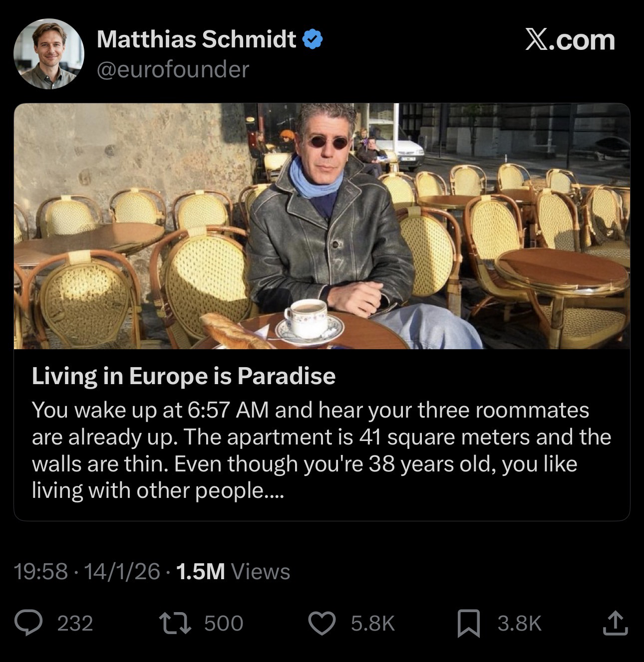Click the 5.8K likes count
The height and width of the screenshot is (662, 644).
(x=372, y=624)
